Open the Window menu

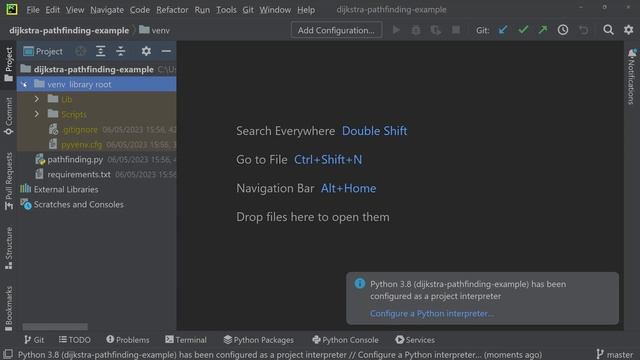click(x=275, y=9)
